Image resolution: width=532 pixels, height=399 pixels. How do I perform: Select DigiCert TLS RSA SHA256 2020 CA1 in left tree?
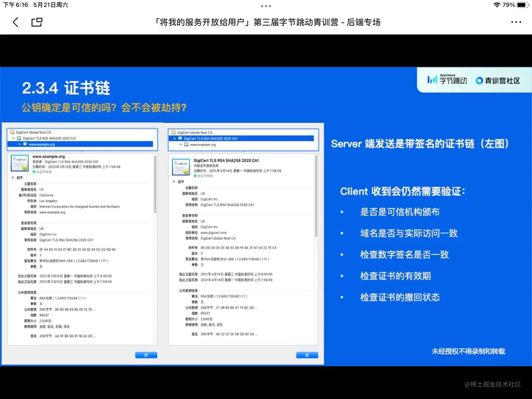click(49, 138)
